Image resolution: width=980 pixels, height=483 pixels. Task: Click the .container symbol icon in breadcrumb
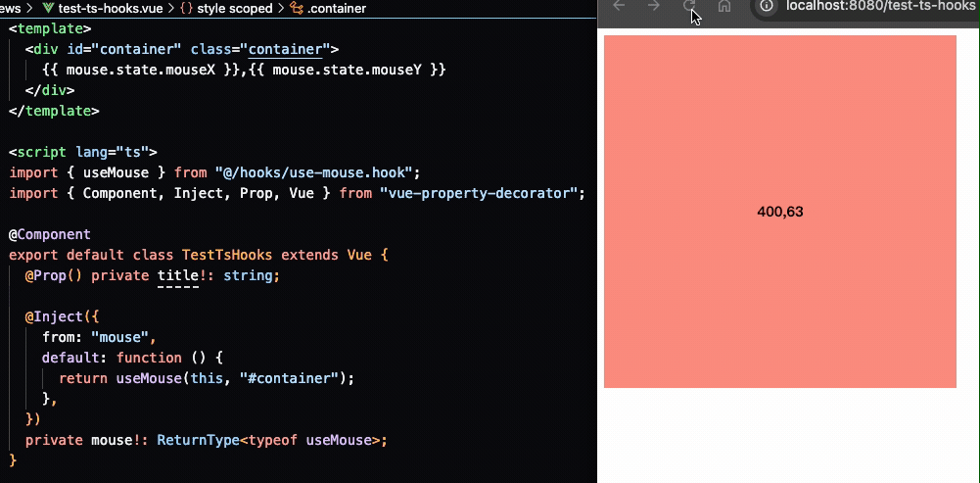[297, 8]
